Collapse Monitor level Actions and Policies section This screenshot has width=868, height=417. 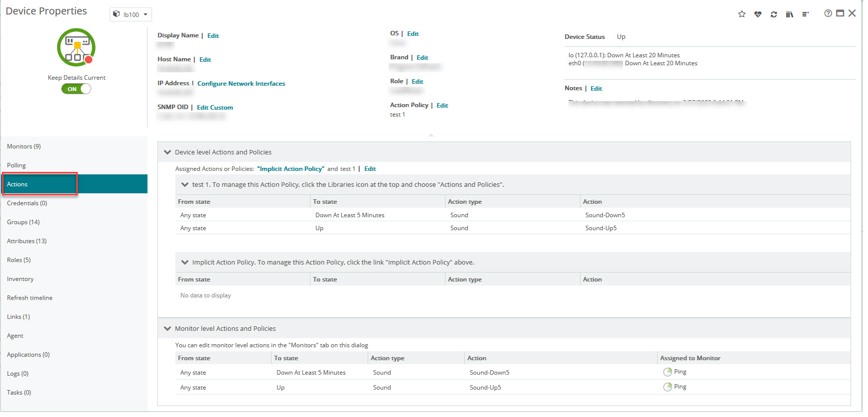pyautogui.click(x=167, y=329)
